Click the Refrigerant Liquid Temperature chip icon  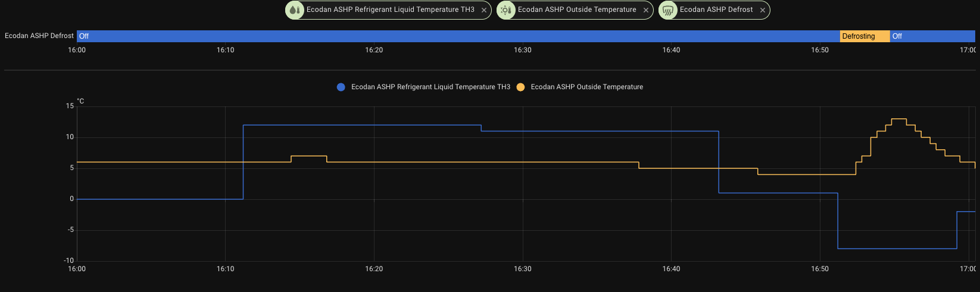click(295, 10)
